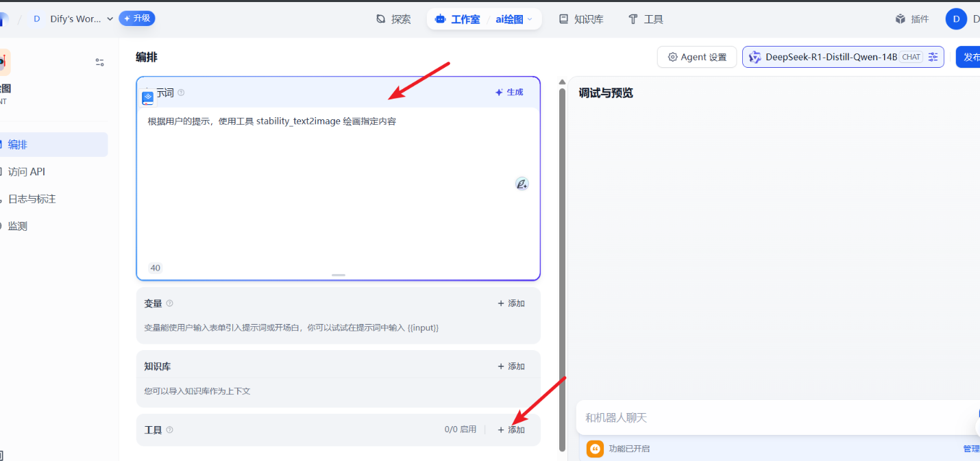Screen dimensions: 980x461
Task: Click the 发布 publish button
Action: 968,57
